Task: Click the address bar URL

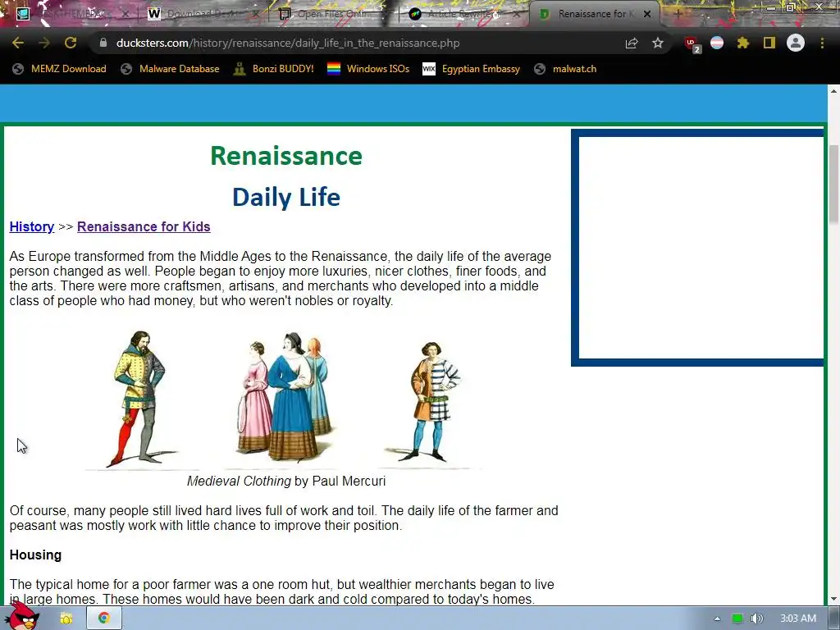Action: point(288,43)
